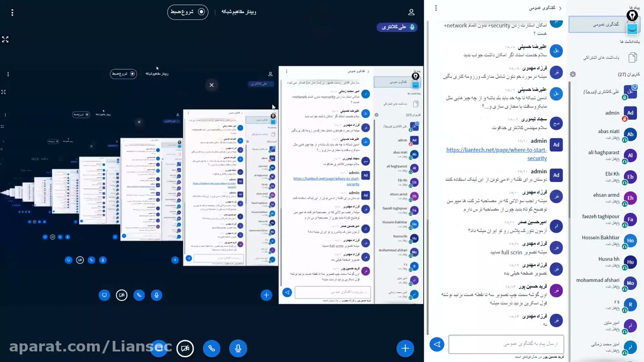The height and width of the screenshot is (362, 644).
Task: Click the علی کلانتری talking indicator
Action: point(396,27)
